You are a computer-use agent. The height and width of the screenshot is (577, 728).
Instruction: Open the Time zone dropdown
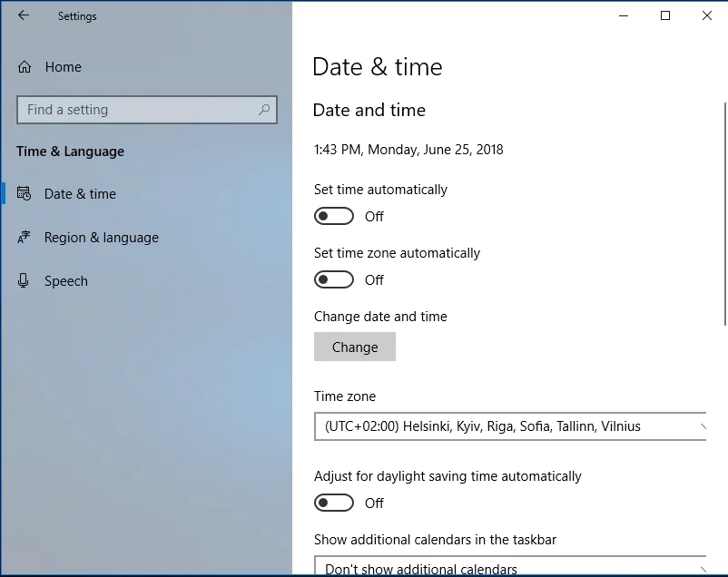click(x=510, y=426)
